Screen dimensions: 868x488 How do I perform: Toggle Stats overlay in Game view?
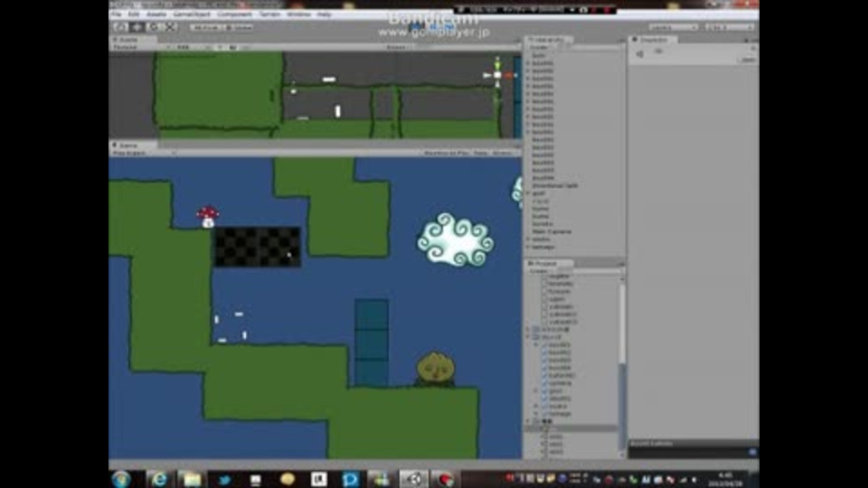(x=480, y=154)
